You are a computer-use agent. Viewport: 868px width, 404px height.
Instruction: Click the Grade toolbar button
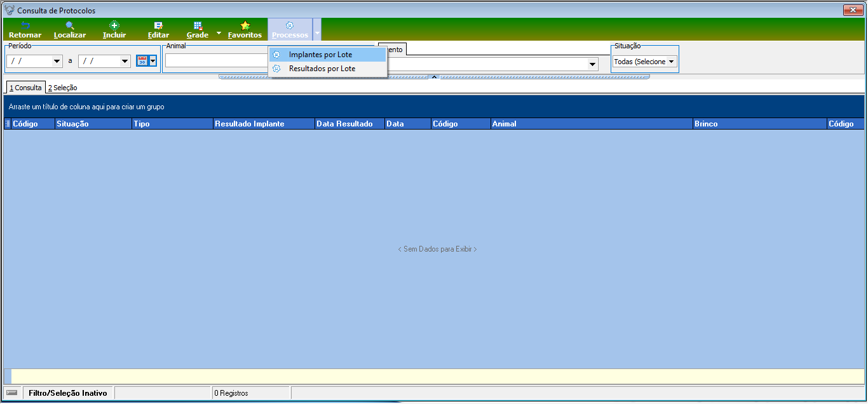tap(198, 30)
